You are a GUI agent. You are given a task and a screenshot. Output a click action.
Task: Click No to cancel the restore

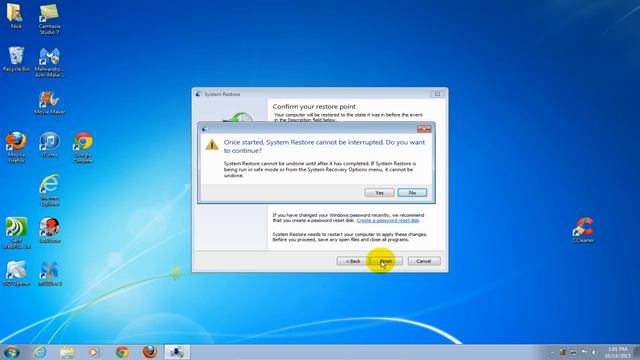tap(412, 193)
